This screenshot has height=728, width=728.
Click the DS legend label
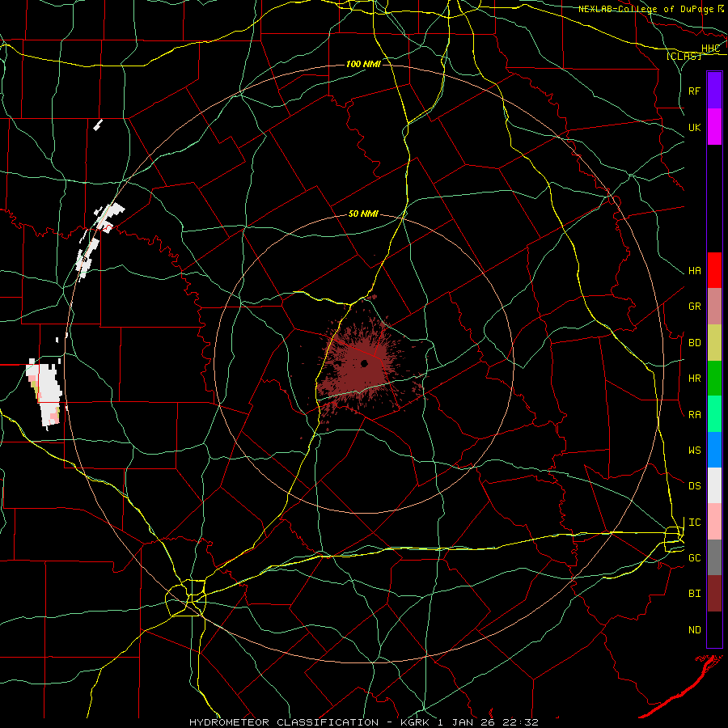coord(695,486)
